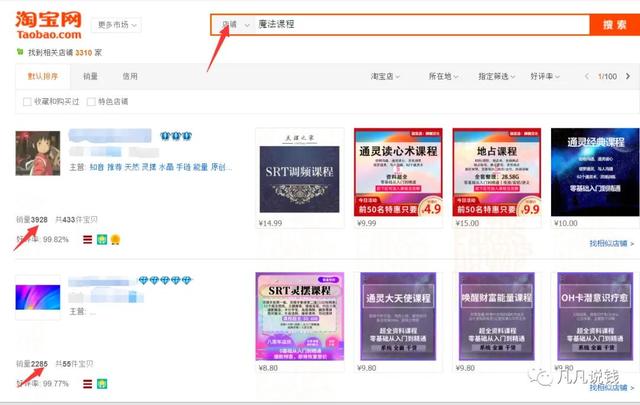Click the orange 搜索 button
The width and height of the screenshot is (640, 405).
tap(614, 24)
